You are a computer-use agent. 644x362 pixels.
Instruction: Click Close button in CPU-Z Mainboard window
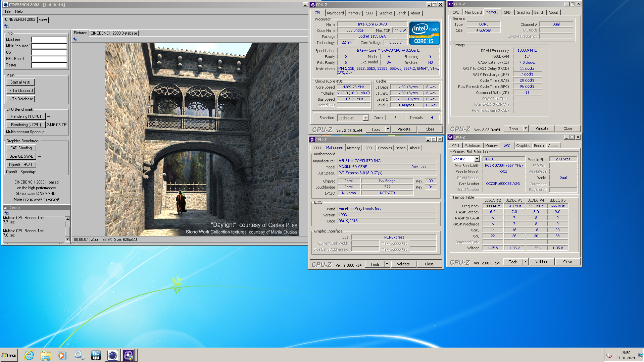click(429, 264)
